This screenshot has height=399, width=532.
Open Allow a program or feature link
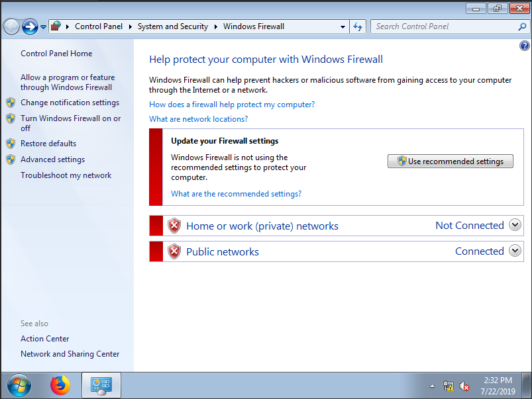click(x=68, y=82)
